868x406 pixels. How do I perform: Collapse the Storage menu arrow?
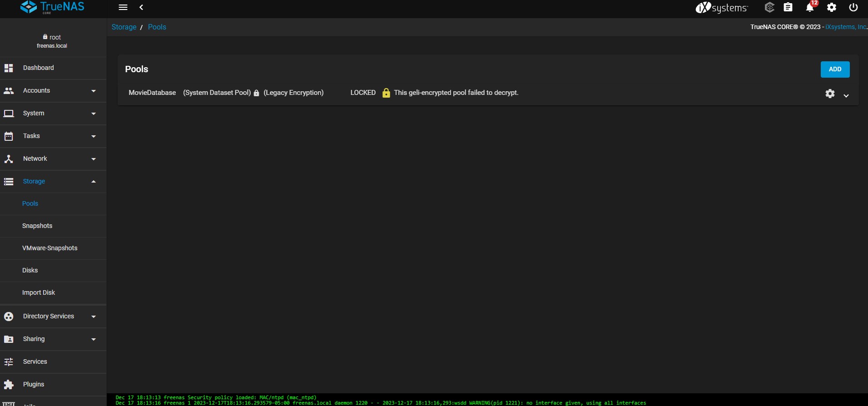coord(94,182)
